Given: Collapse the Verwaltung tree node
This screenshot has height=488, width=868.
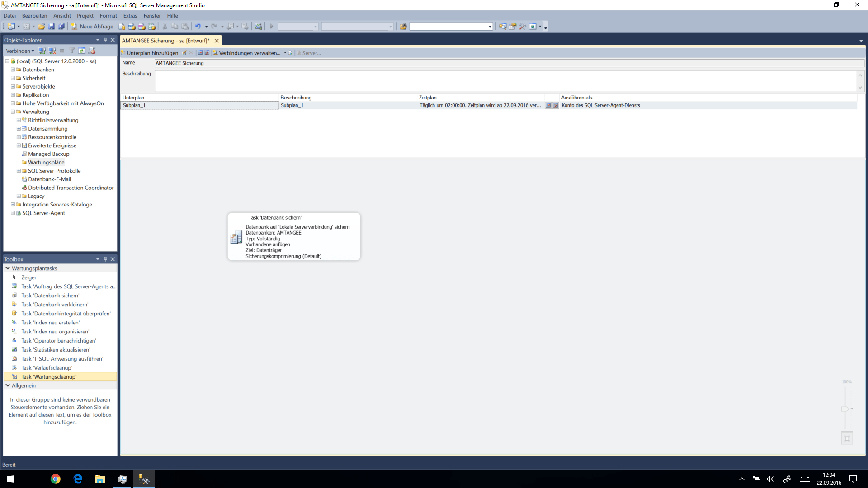Looking at the screenshot, I should (13, 112).
